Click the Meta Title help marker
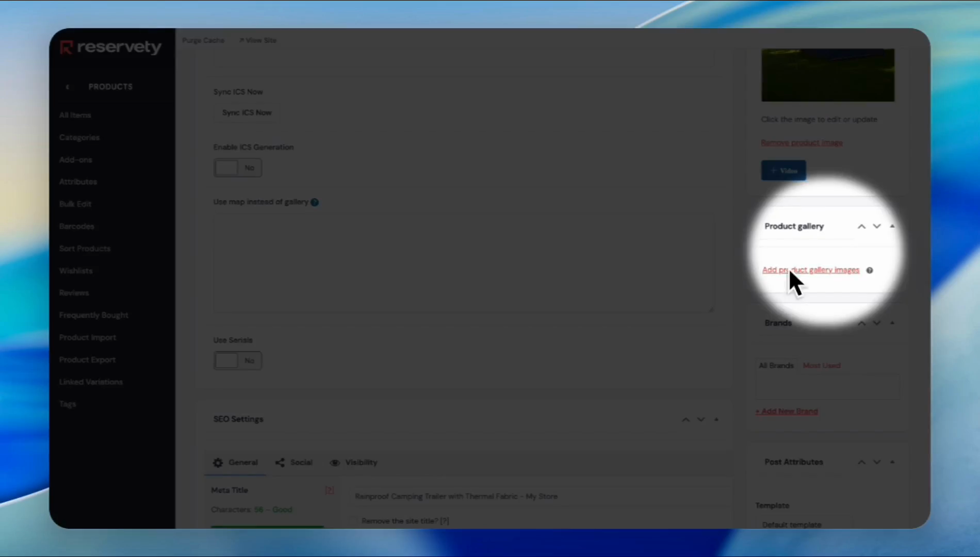980x557 pixels. (329, 490)
